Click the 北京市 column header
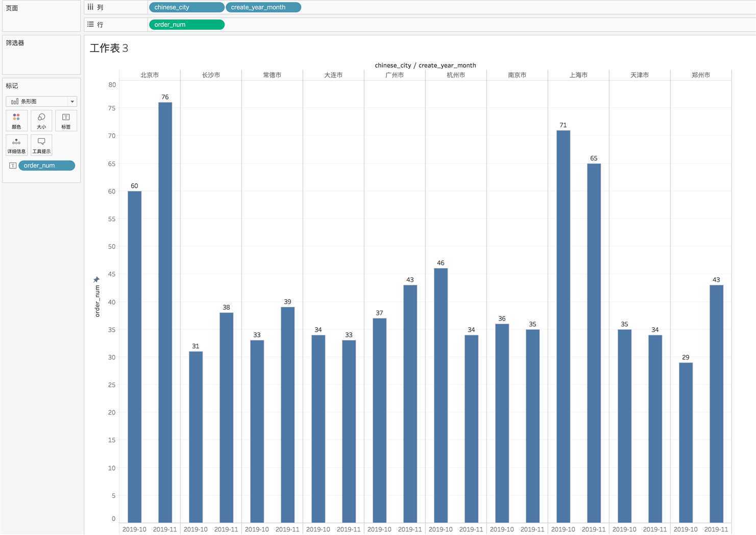Screen dimensions: 756x535 (x=150, y=75)
